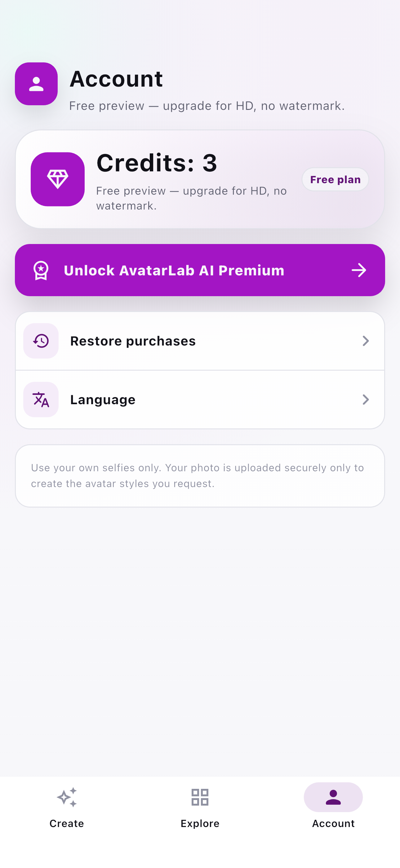Select Restore purchases

[x=200, y=341]
